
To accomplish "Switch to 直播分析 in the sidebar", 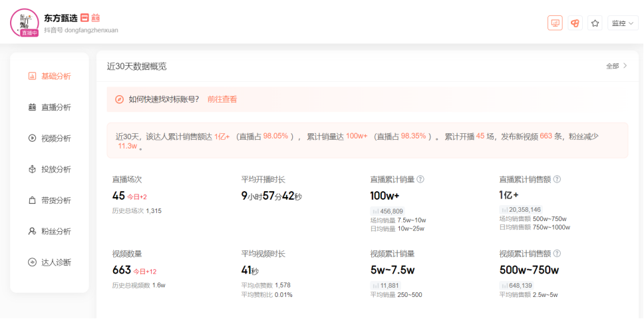I will [x=49, y=107].
